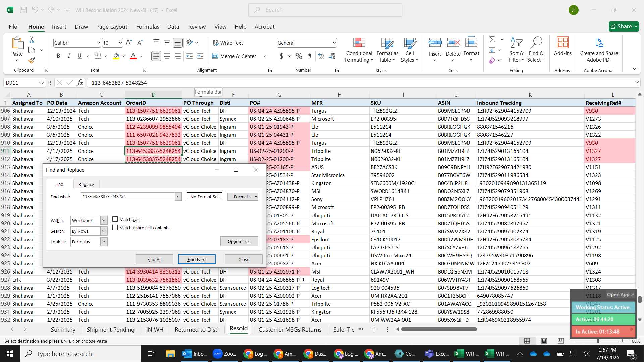Image resolution: width=644 pixels, height=362 pixels.
Task: Check the Match case checkbox
Action: pos(115,219)
